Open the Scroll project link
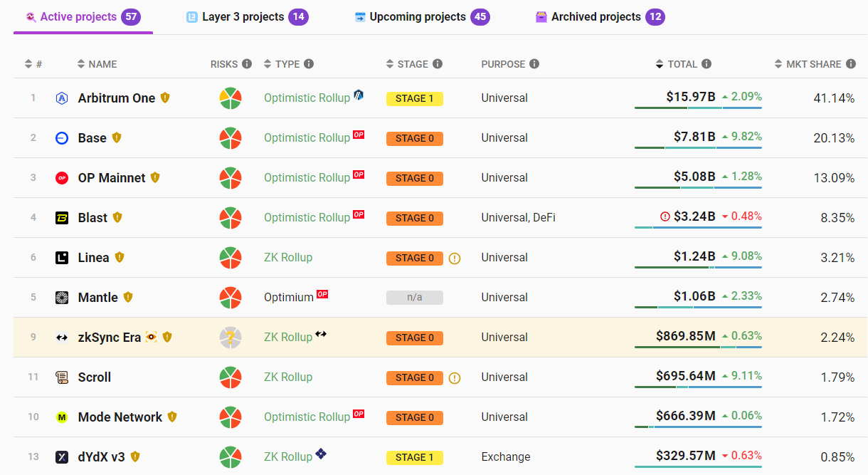The image size is (868, 475). tap(95, 377)
